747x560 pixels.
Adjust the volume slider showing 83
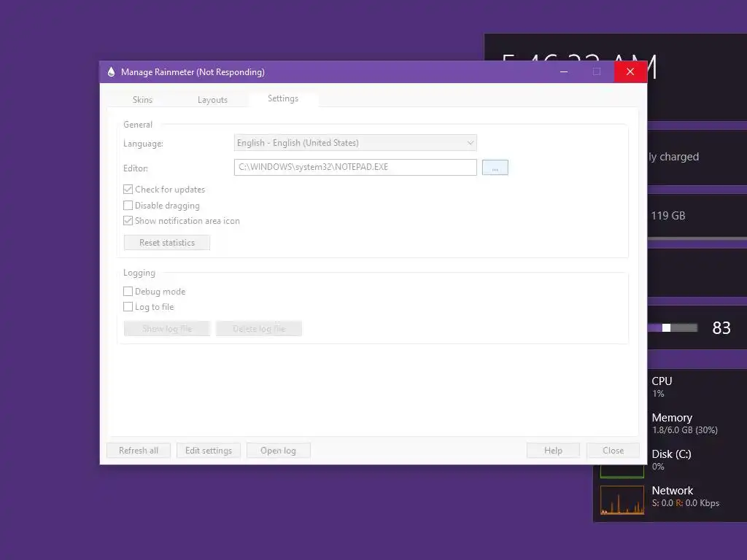672,327
